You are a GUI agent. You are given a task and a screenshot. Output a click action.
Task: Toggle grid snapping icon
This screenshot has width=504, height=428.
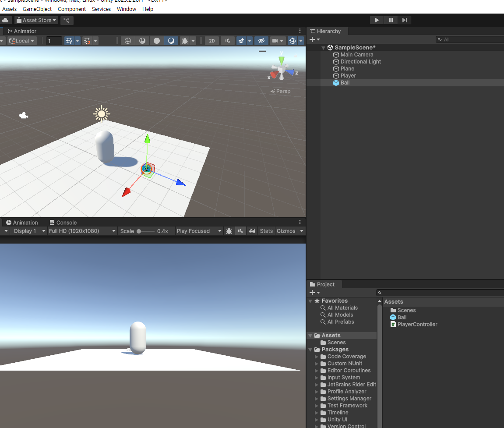click(x=87, y=41)
